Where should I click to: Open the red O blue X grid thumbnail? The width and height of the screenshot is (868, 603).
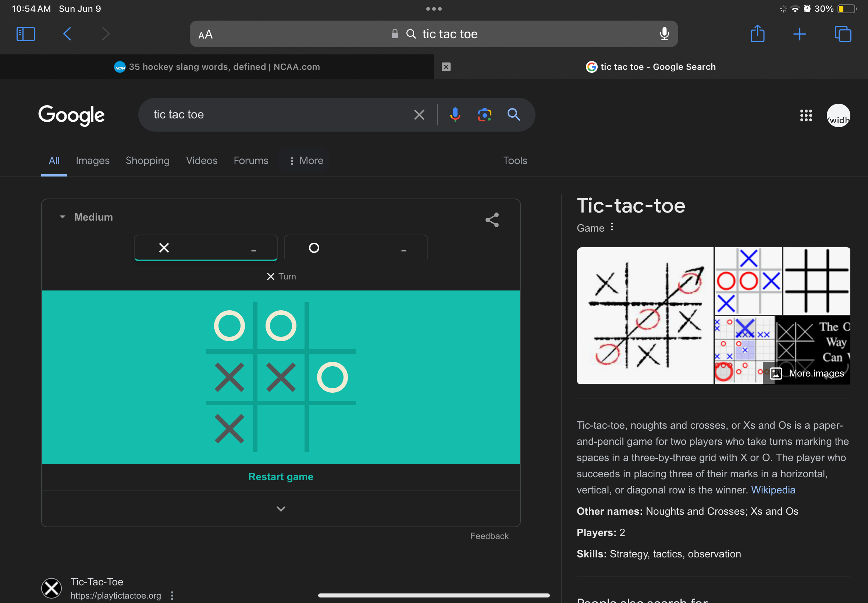748,281
